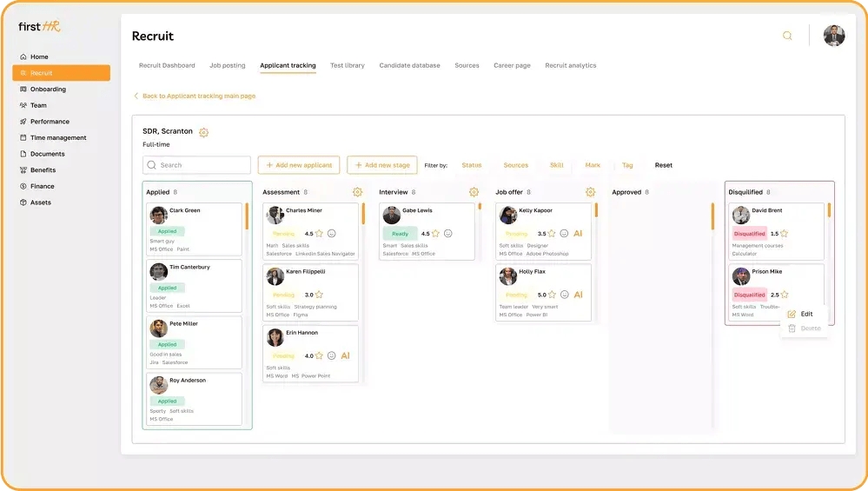This screenshot has height=491, width=868.
Task: Click AI icon on Kelly Kapoor card
Action: coord(578,234)
